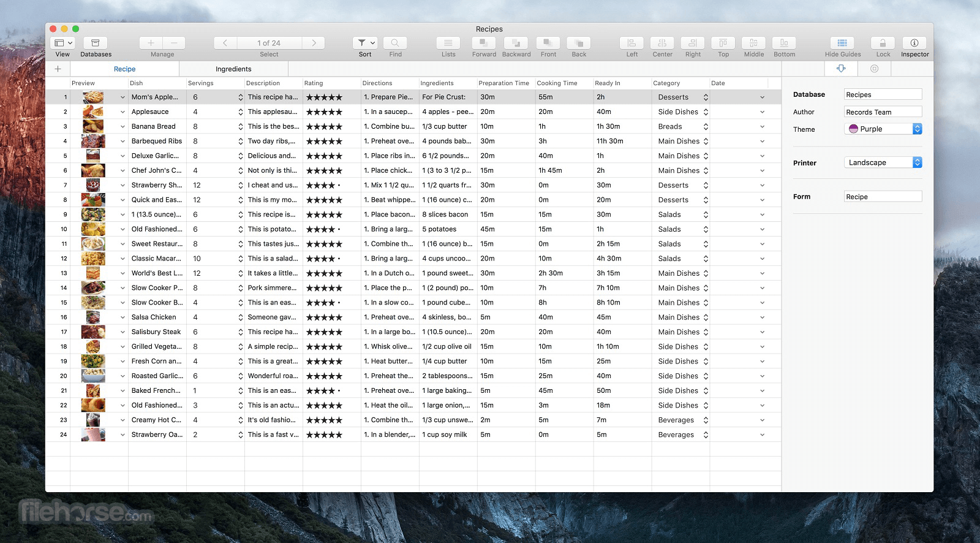
Task: Click the Directions column header
Action: point(390,83)
